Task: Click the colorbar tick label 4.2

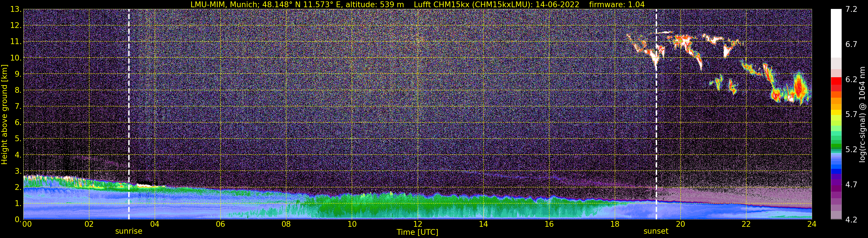Action: [851, 220]
